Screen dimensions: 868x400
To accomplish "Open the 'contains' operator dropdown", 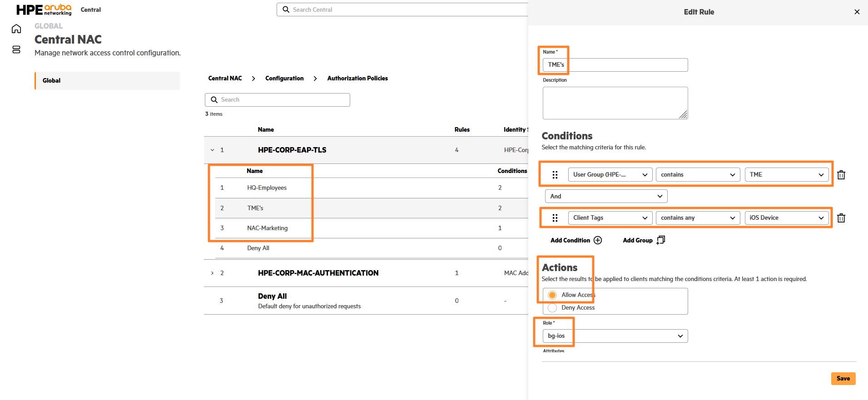I will tap(698, 175).
